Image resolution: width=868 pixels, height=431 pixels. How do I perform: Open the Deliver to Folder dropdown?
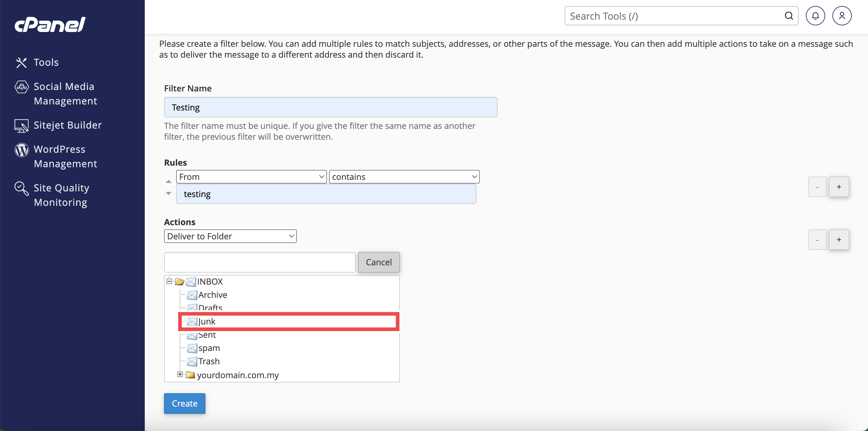[x=230, y=236]
